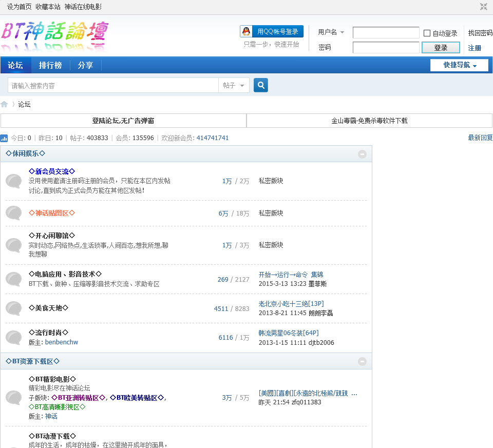The width and height of the screenshot is (493, 448).
Task: Open the 帖子 search type dropdown
Action: point(234,85)
